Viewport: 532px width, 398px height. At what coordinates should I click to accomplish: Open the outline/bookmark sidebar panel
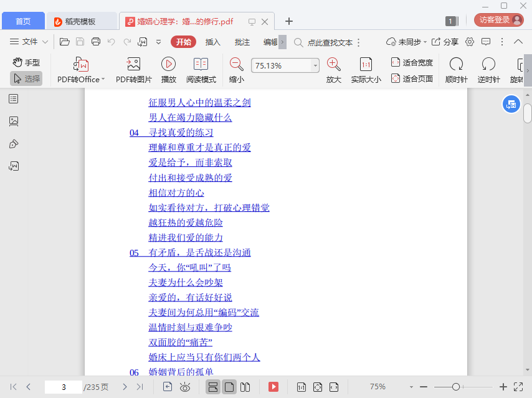tap(14, 99)
